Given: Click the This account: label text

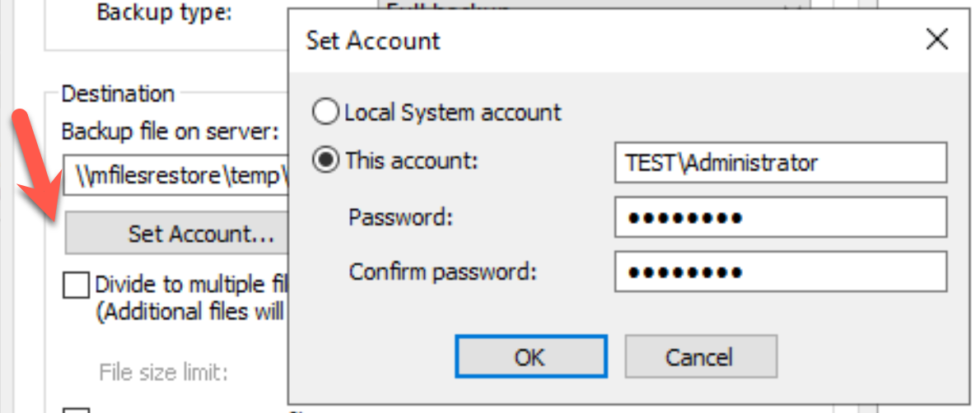Looking at the screenshot, I should coord(411,162).
